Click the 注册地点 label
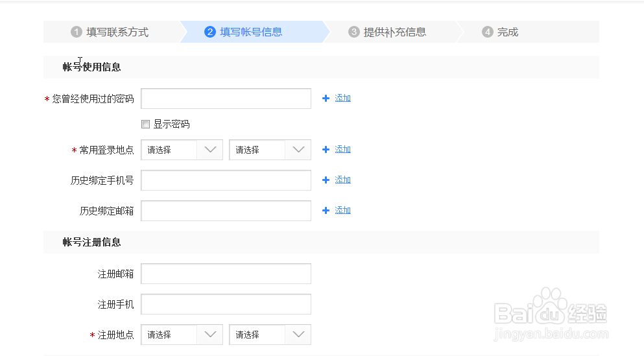 point(115,335)
